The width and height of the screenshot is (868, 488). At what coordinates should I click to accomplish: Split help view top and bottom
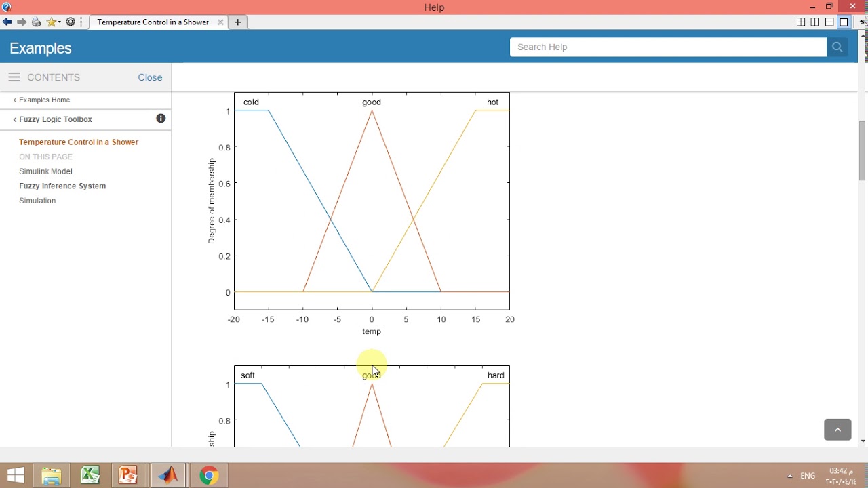(829, 22)
